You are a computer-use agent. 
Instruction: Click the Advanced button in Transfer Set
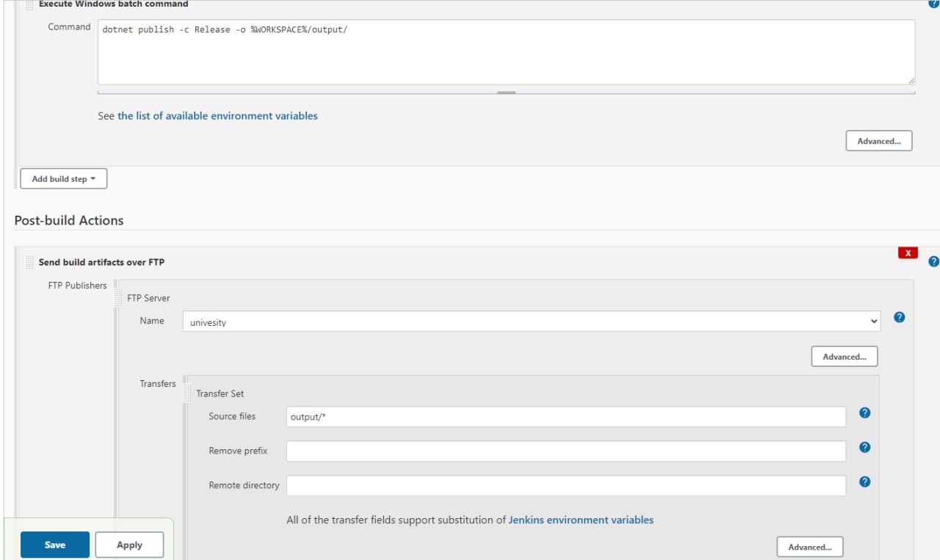pyautogui.click(x=810, y=547)
